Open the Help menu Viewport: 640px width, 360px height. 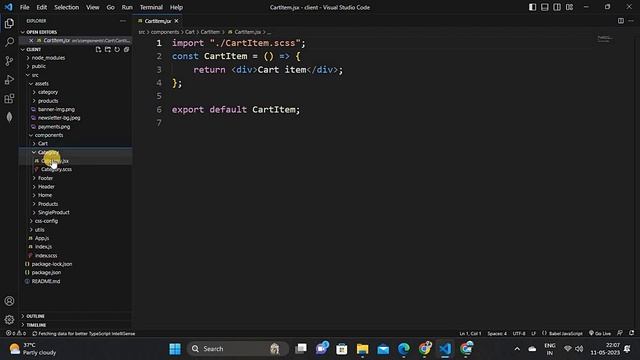click(176, 7)
